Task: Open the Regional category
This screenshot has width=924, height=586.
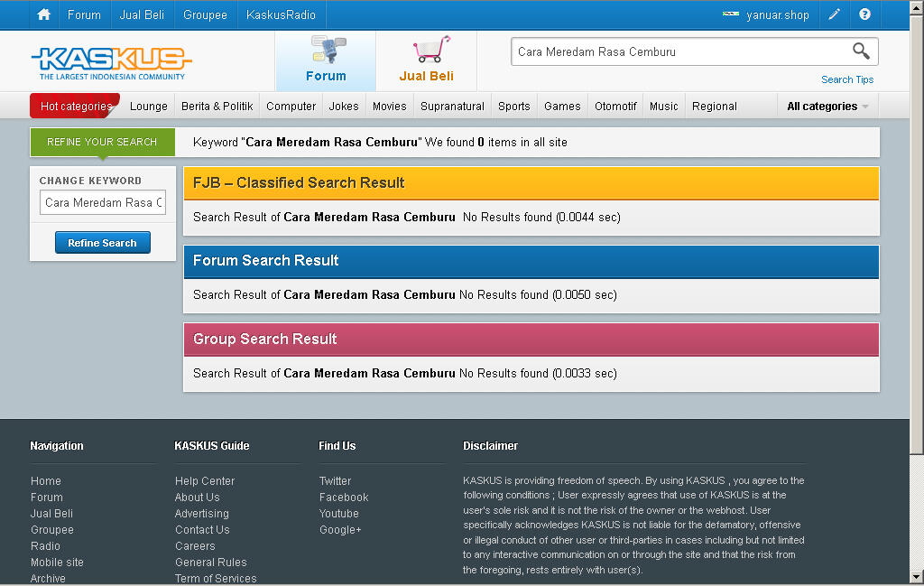Action: [715, 107]
